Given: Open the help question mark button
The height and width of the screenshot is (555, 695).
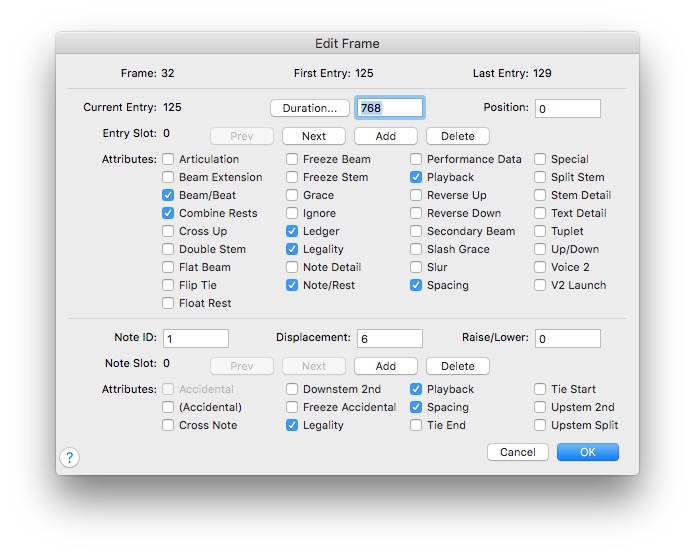Looking at the screenshot, I should (x=70, y=457).
